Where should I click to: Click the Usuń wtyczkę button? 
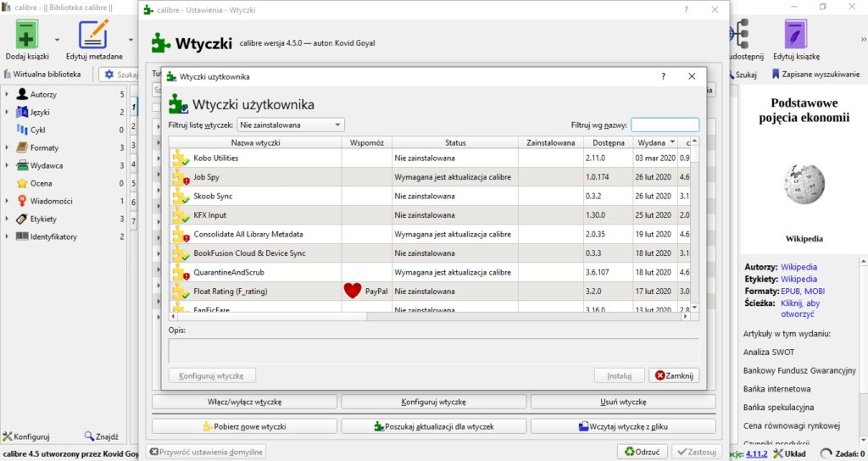[x=623, y=402]
